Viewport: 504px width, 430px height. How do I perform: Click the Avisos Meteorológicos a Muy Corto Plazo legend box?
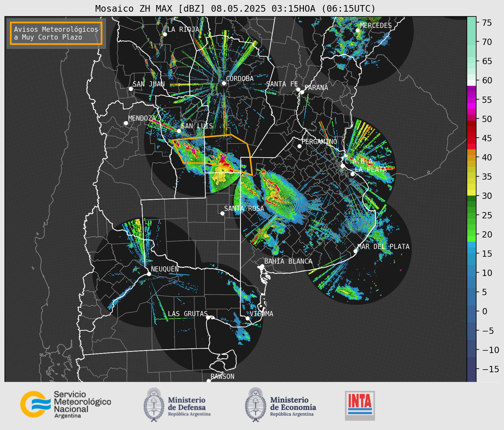click(56, 33)
